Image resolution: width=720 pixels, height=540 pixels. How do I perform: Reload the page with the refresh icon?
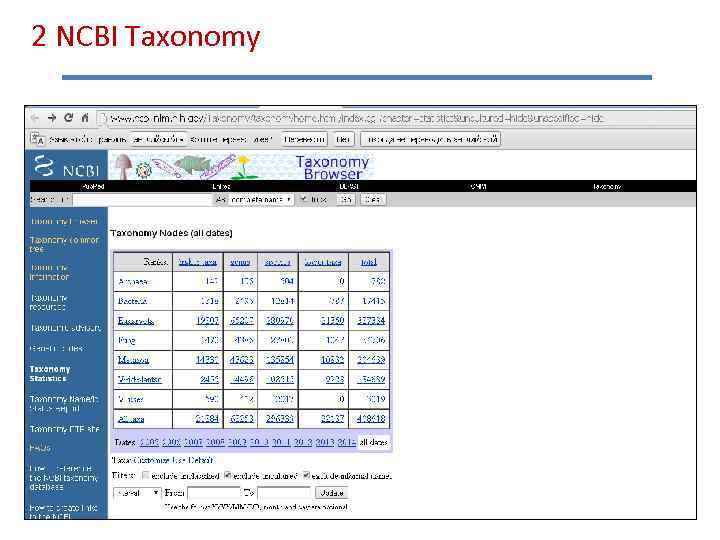pyautogui.click(x=68, y=118)
